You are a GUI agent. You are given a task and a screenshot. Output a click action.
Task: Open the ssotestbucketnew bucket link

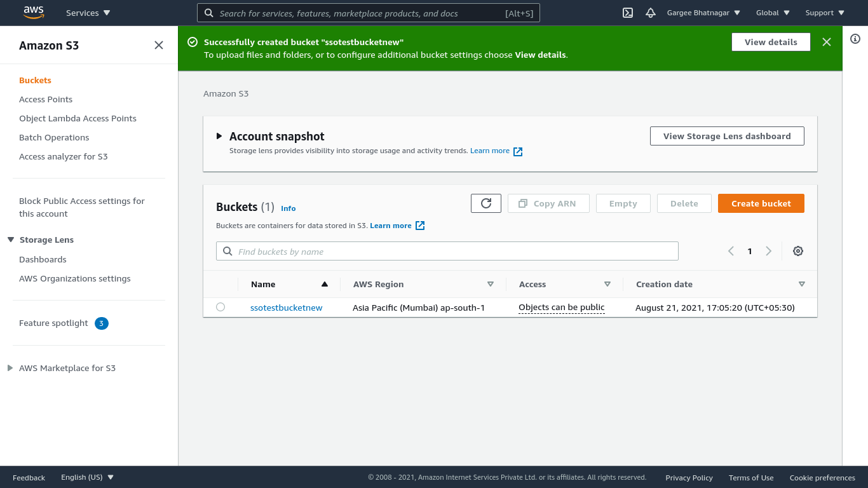pos(286,308)
